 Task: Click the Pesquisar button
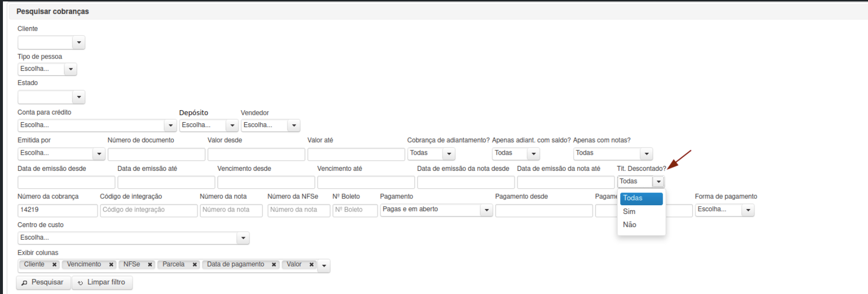(x=43, y=282)
